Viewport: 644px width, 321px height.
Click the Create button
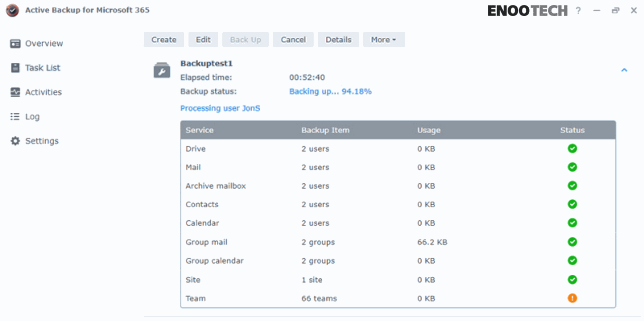coord(164,40)
